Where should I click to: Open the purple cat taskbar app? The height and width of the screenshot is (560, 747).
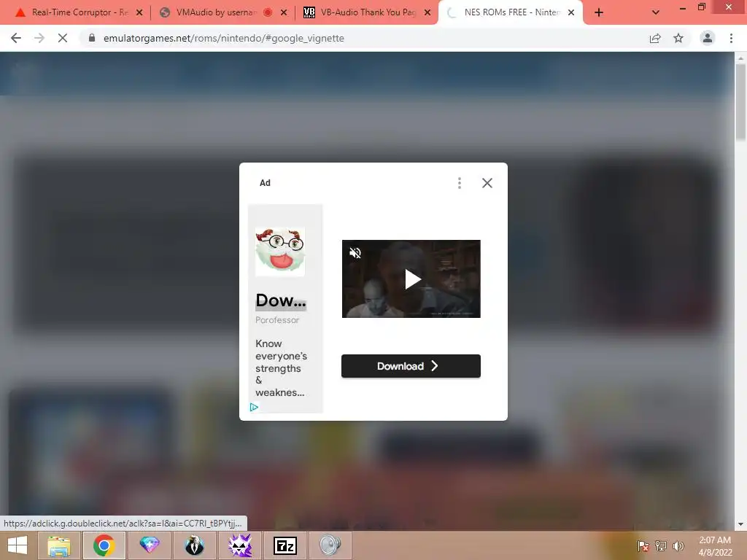240,545
